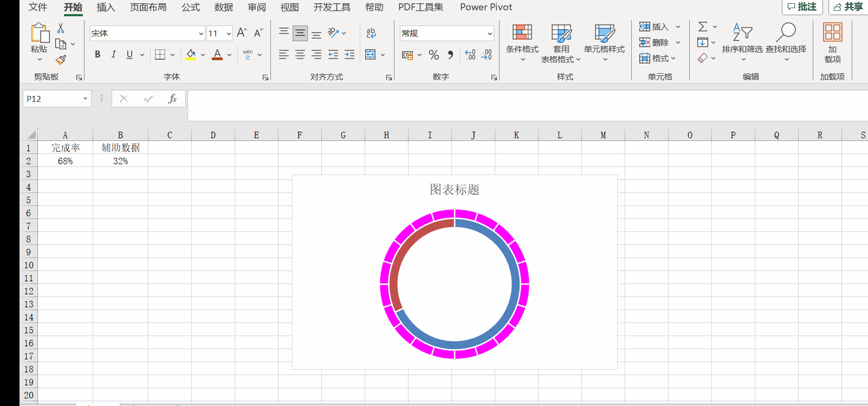Select the chart title 图表标题
This screenshot has width=868, height=406.
pyautogui.click(x=455, y=190)
